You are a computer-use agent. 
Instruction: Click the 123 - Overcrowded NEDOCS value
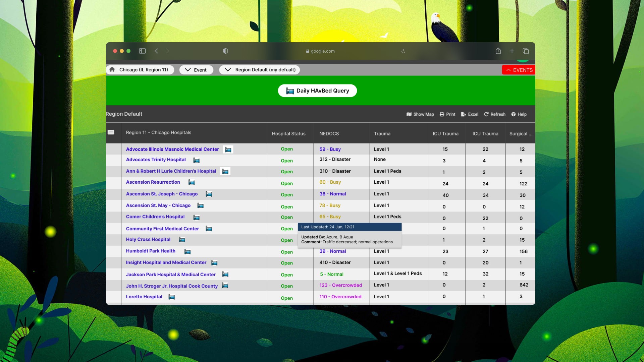[x=341, y=285]
